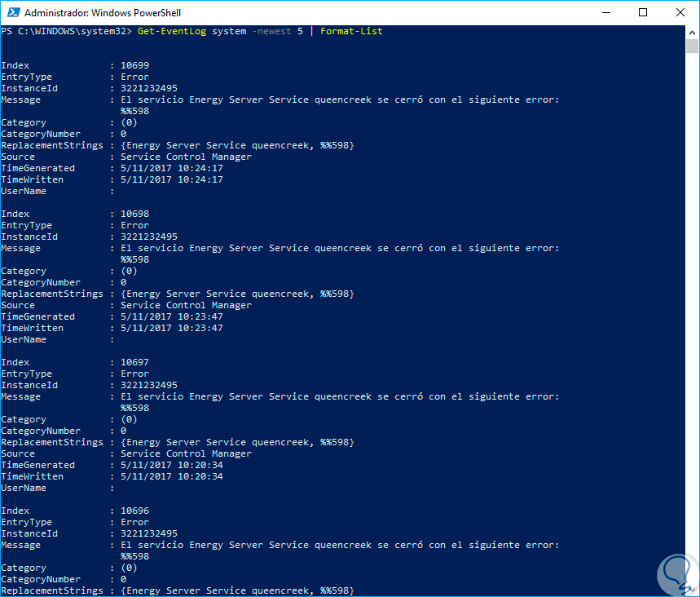
Task: Click index value 10696
Action: (x=134, y=511)
